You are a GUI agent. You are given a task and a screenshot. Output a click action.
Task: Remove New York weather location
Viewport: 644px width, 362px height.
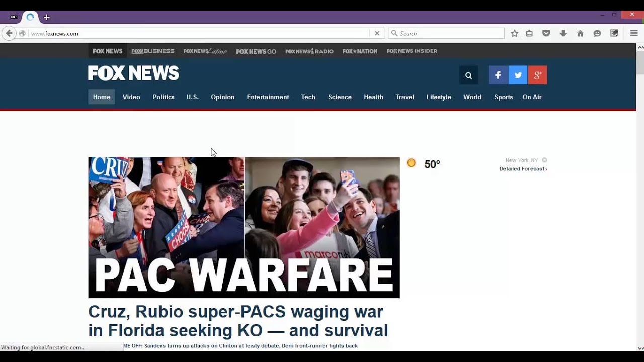point(544,160)
